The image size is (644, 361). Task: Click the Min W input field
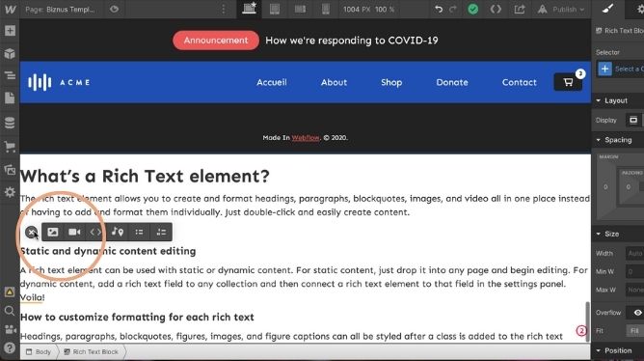[634, 272]
